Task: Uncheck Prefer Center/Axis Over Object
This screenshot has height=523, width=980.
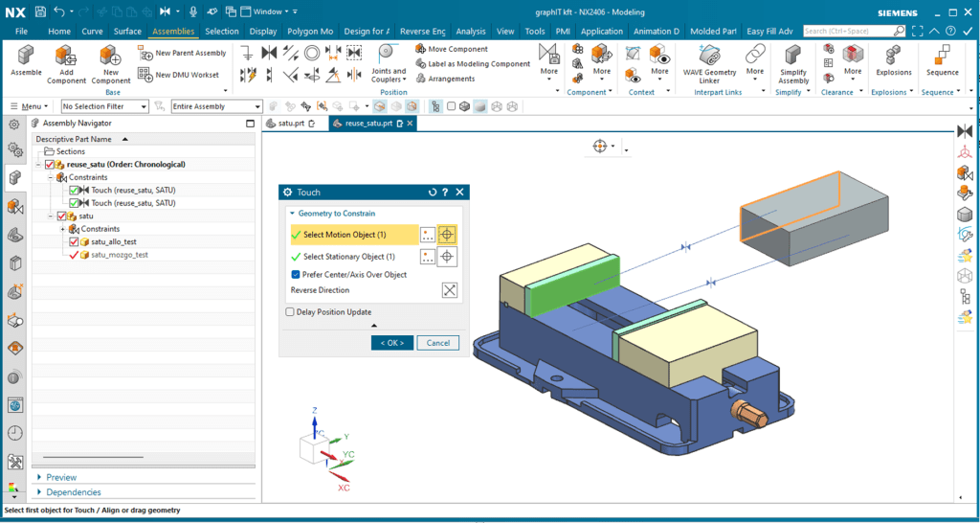Action: point(296,275)
